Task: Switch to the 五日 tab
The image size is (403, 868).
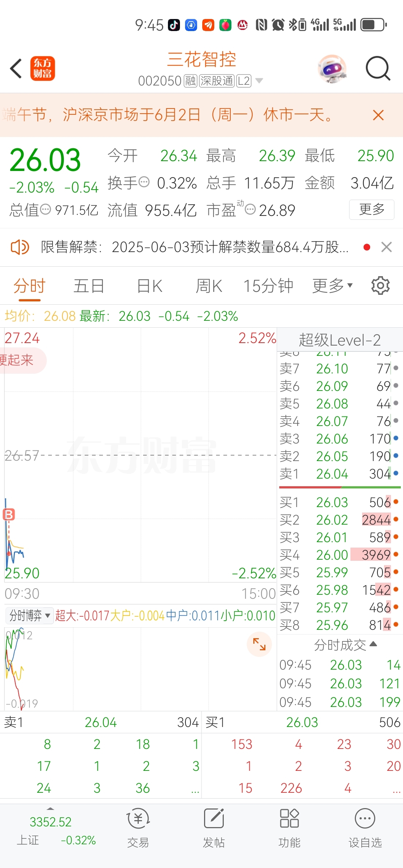Action: point(89,286)
